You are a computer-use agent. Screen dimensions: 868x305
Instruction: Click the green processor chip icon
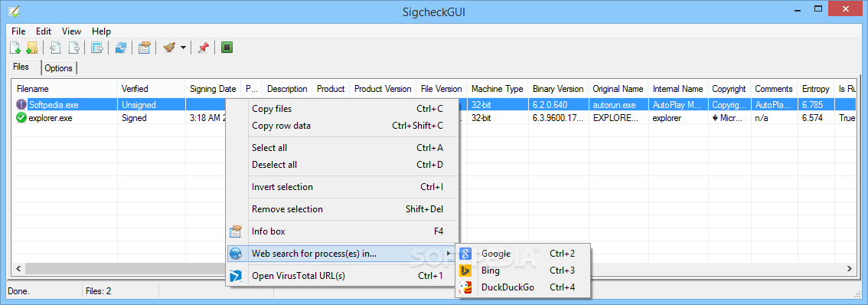coord(227,48)
